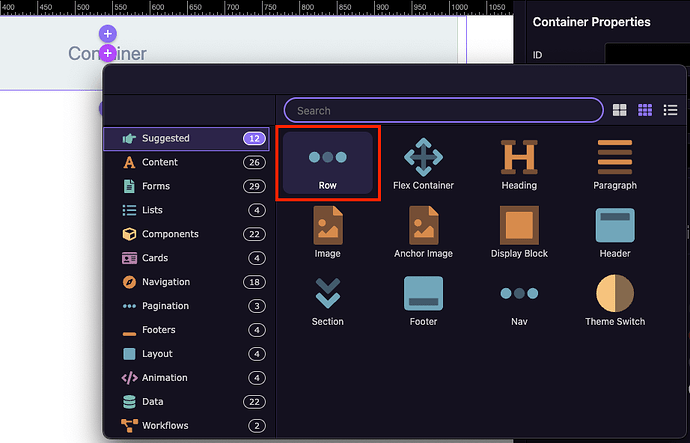This screenshot has width=690, height=443.
Task: Open the Workflows category
Action: [187, 425]
